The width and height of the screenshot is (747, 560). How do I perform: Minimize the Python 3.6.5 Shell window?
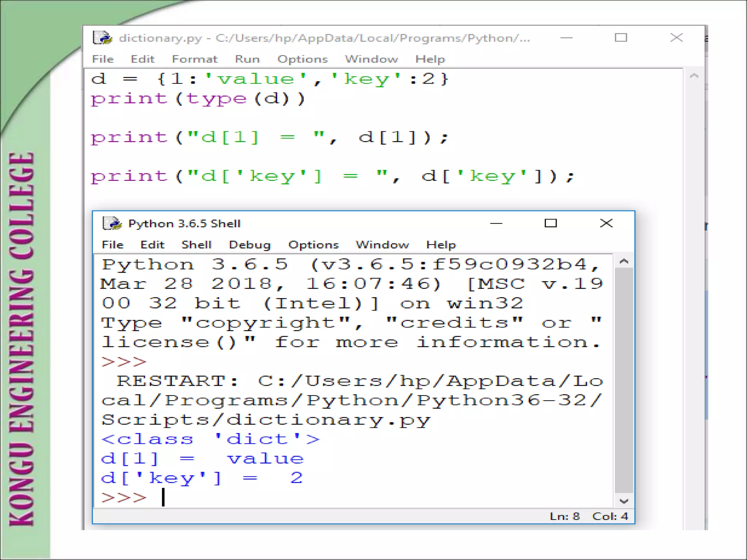(496, 223)
